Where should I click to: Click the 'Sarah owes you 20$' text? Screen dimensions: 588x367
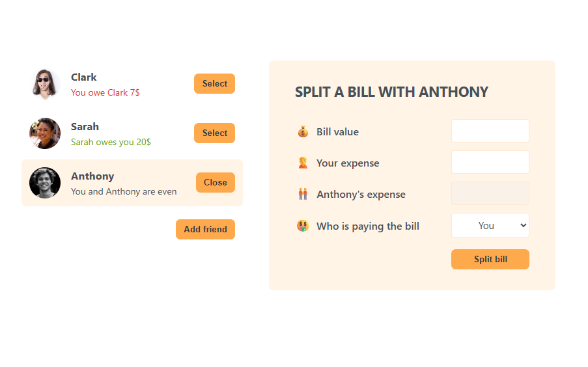tap(111, 143)
